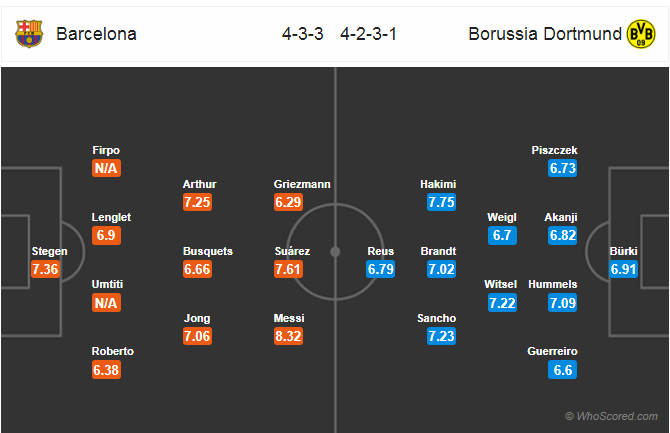The width and height of the screenshot is (670, 433).
Task: Select the Piszczek player name
Action: point(555,150)
